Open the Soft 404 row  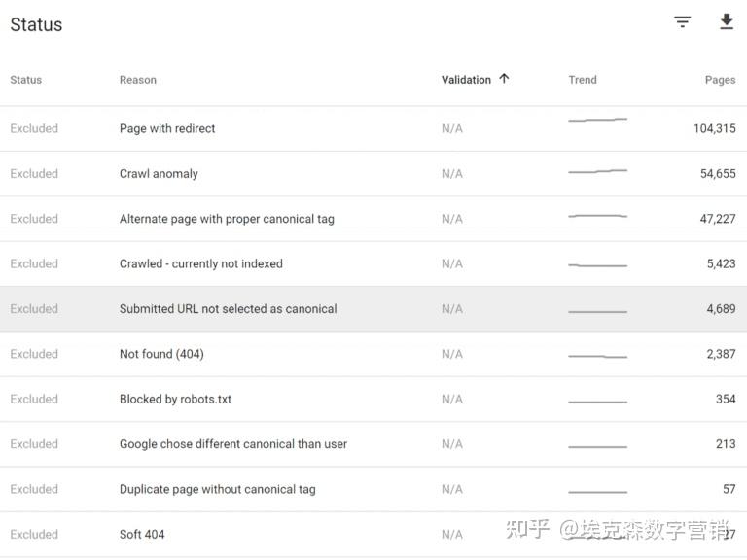(142, 534)
